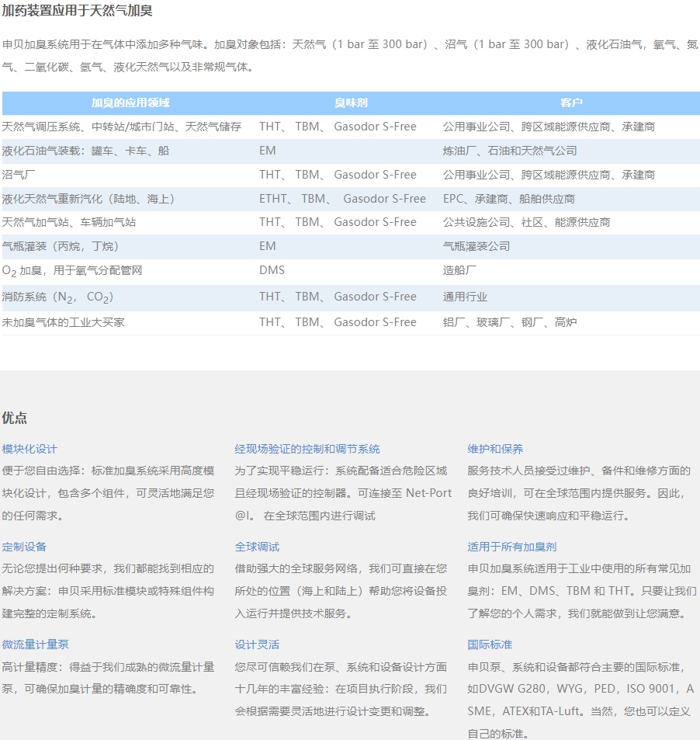The image size is (700, 740).
Task: Select the 沼气厂 table cell
Action: pyautogui.click(x=19, y=175)
